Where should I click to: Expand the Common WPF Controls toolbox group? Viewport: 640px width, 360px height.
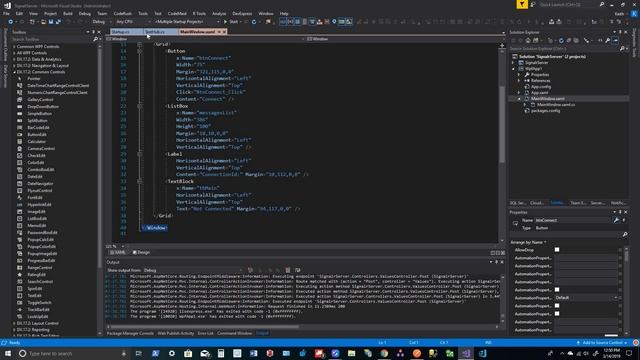[15, 47]
